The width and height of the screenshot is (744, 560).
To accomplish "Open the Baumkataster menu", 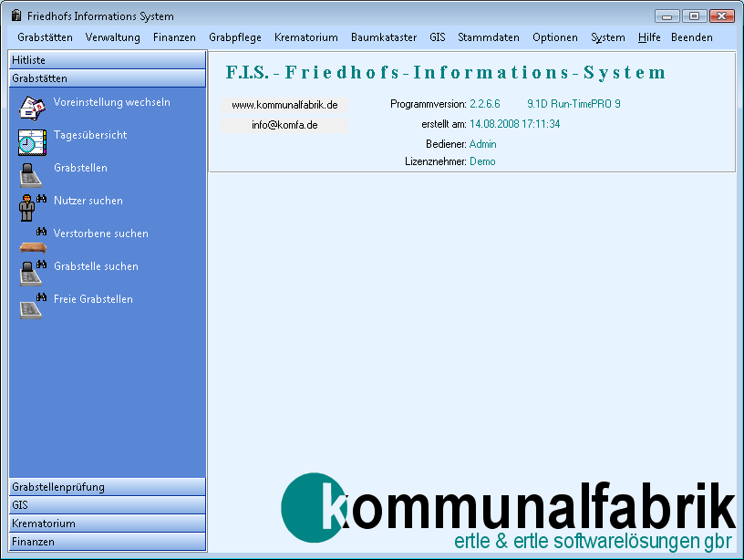I will click(384, 37).
